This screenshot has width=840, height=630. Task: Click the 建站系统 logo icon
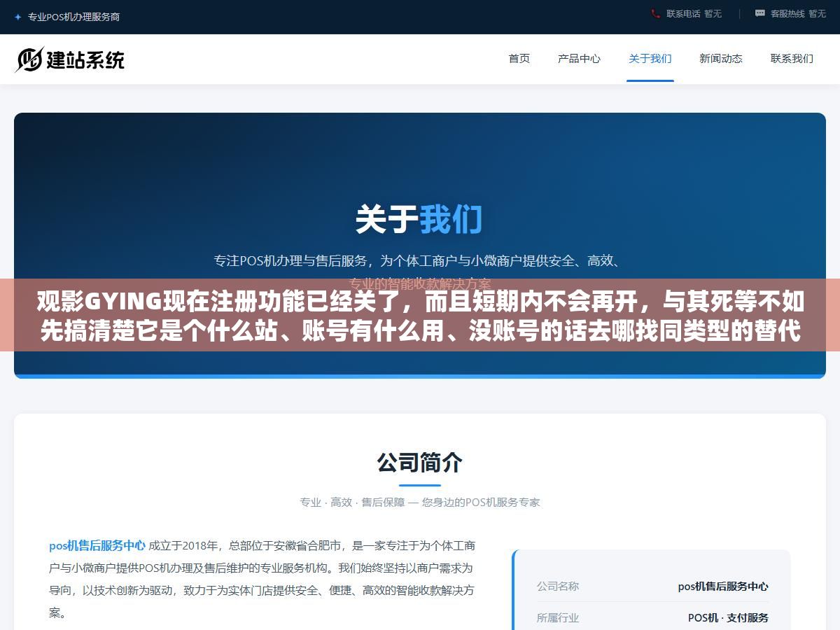tap(29, 59)
